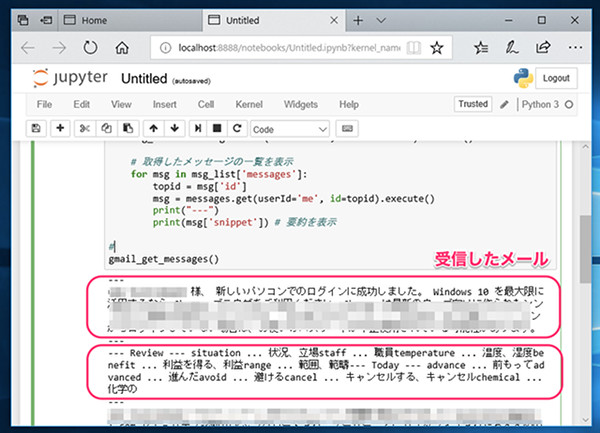This screenshot has height=433, width=600.
Task: Click the (autosaved) status text
Action: [191, 81]
